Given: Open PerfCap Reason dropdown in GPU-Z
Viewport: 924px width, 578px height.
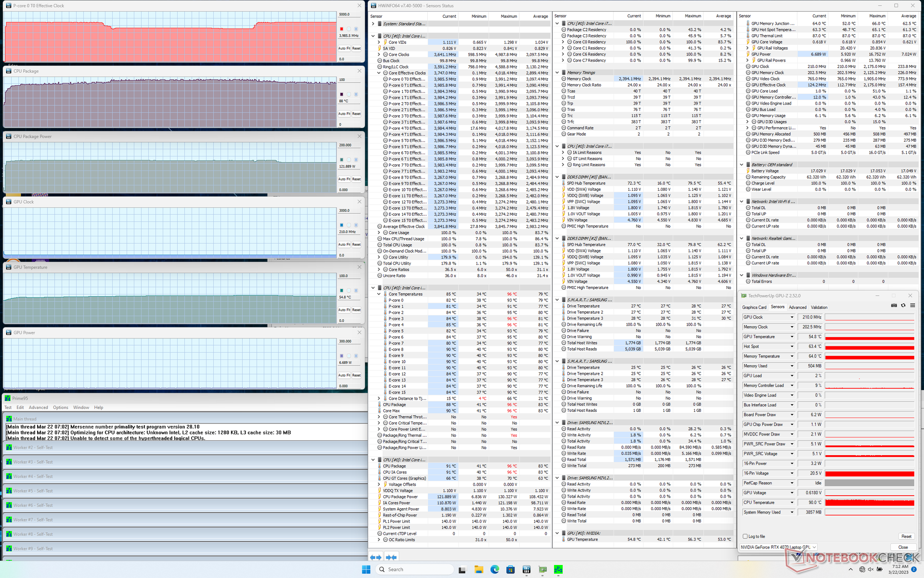Looking at the screenshot, I should click(792, 483).
